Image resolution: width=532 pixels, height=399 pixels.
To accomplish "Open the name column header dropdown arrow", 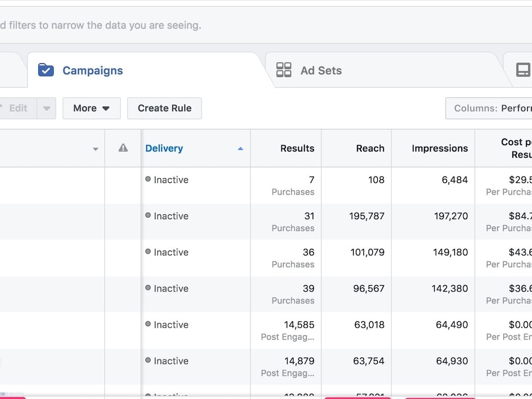I will coord(96,149).
